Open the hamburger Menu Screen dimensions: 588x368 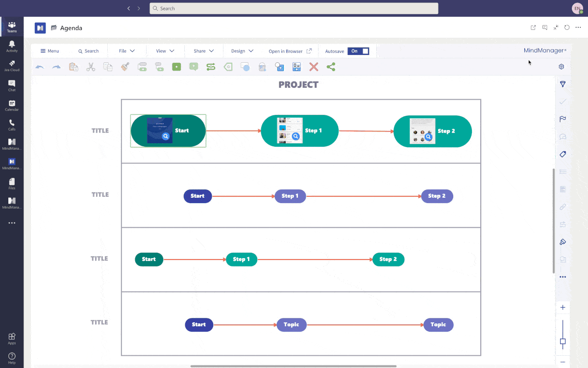point(49,51)
